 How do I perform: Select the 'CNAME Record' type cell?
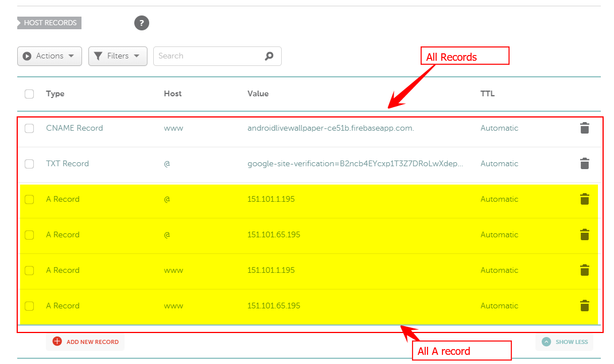pyautogui.click(x=75, y=128)
